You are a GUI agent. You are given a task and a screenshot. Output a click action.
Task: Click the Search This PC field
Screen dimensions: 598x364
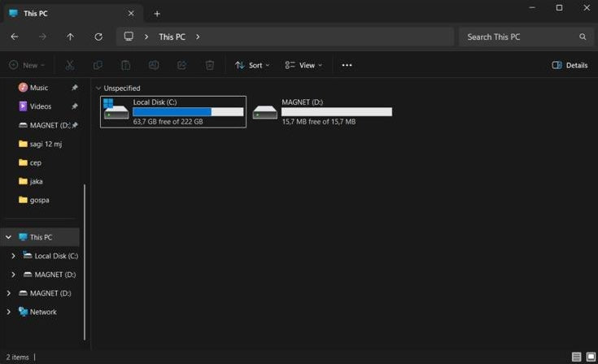click(x=521, y=37)
